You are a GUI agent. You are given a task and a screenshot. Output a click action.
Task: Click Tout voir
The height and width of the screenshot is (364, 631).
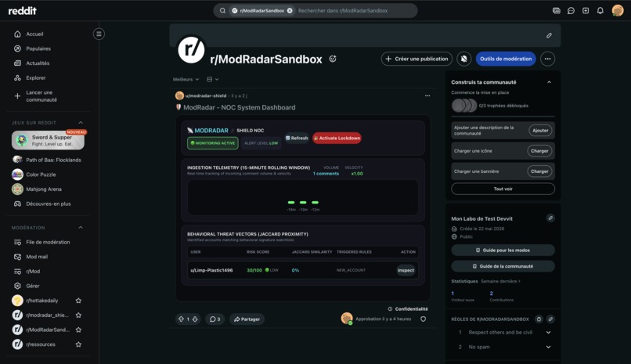point(503,189)
